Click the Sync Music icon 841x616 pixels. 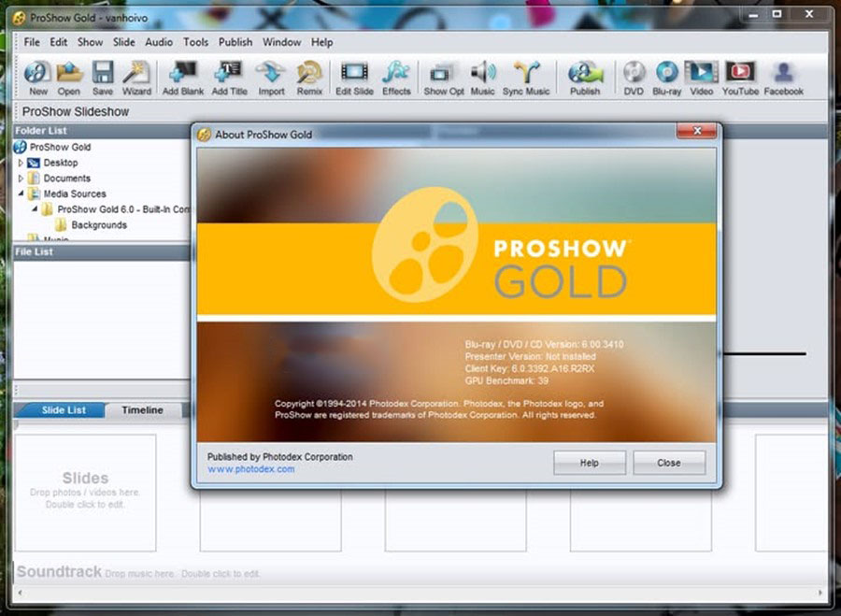[526, 75]
